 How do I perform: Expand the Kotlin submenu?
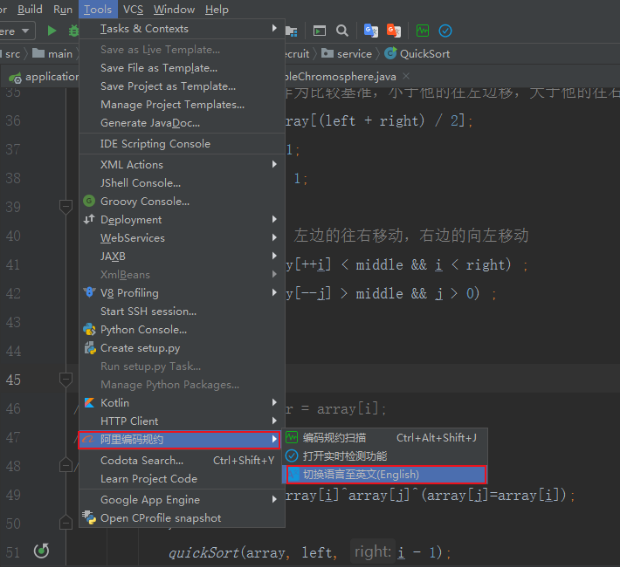tap(182, 403)
